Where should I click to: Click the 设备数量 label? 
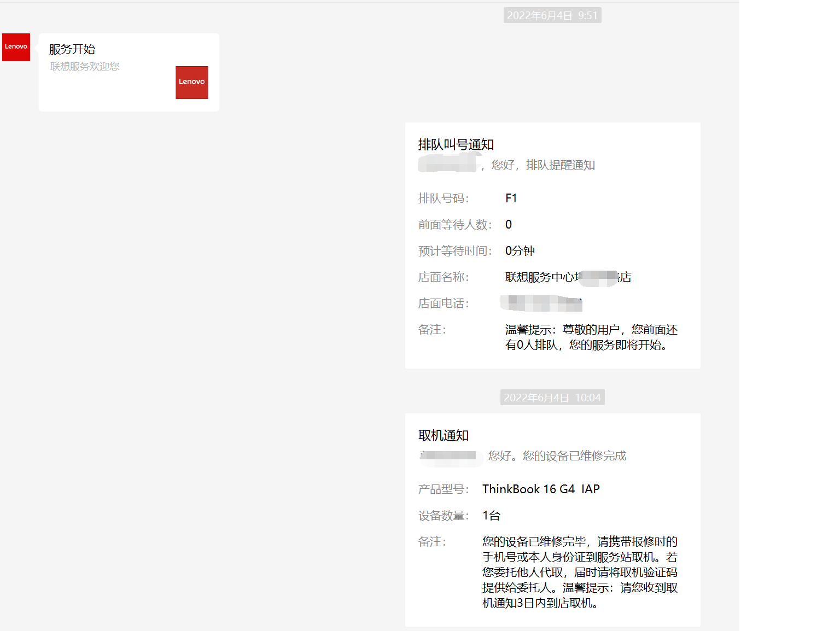[x=444, y=516]
